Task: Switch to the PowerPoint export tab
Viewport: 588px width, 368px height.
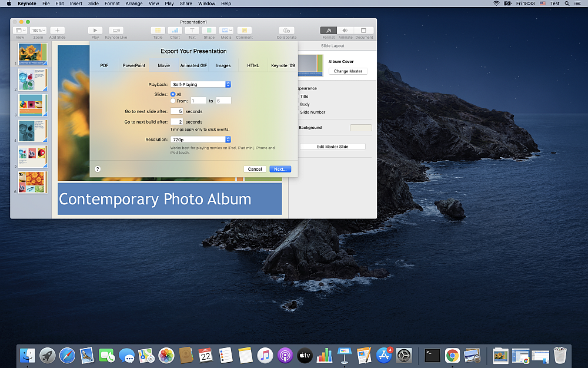Action: coord(134,65)
